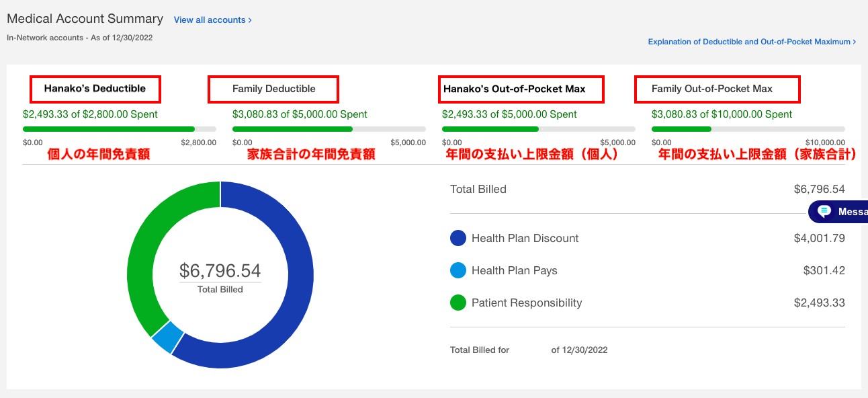The image size is (868, 398).
Task: Click the $2,800.00 maximum label under deductible bar
Action: tap(199, 143)
